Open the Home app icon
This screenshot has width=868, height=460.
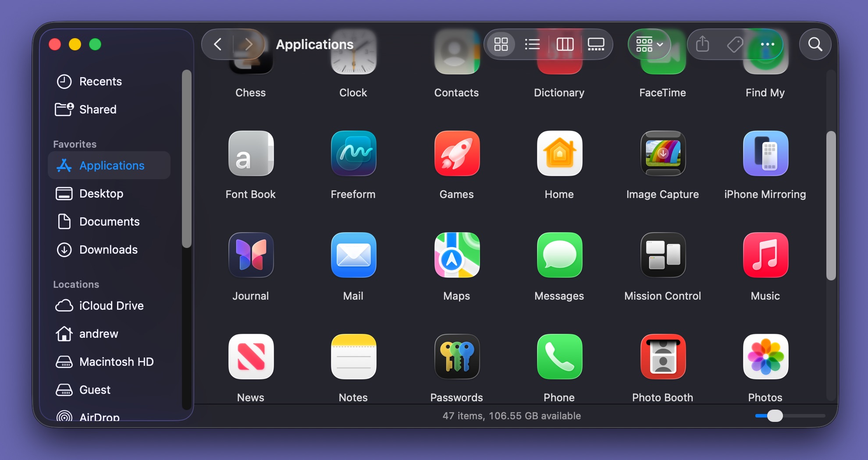(x=559, y=153)
